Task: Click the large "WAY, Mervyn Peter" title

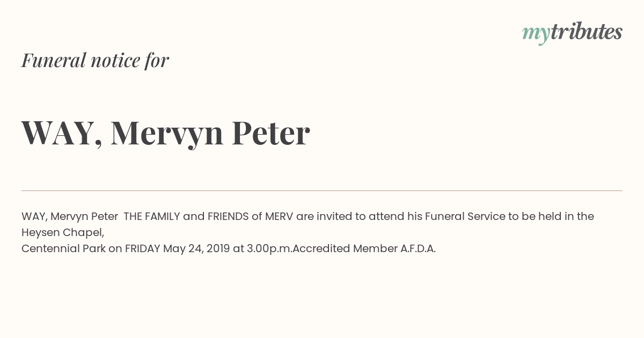Action: pyautogui.click(x=166, y=133)
